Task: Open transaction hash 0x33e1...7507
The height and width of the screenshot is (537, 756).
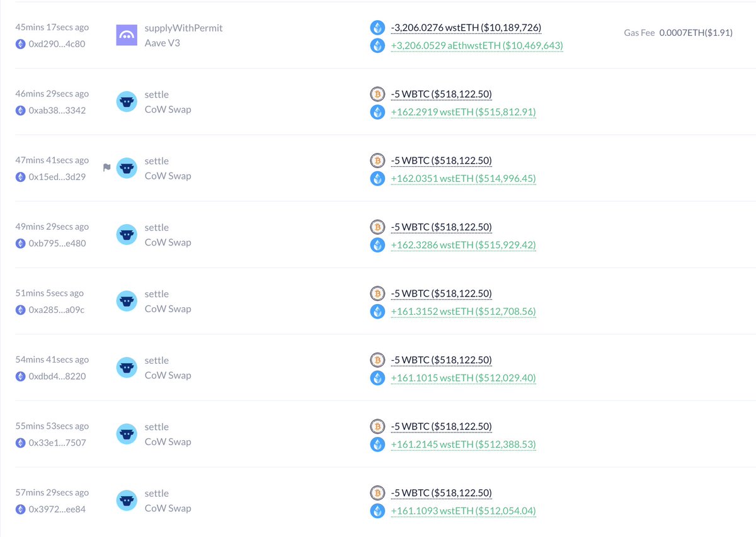Action: tap(57, 443)
